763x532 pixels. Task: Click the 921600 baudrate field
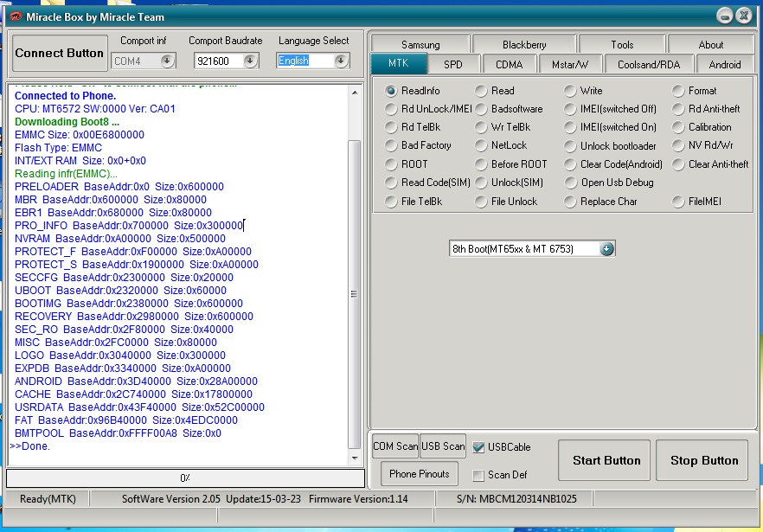click(219, 61)
